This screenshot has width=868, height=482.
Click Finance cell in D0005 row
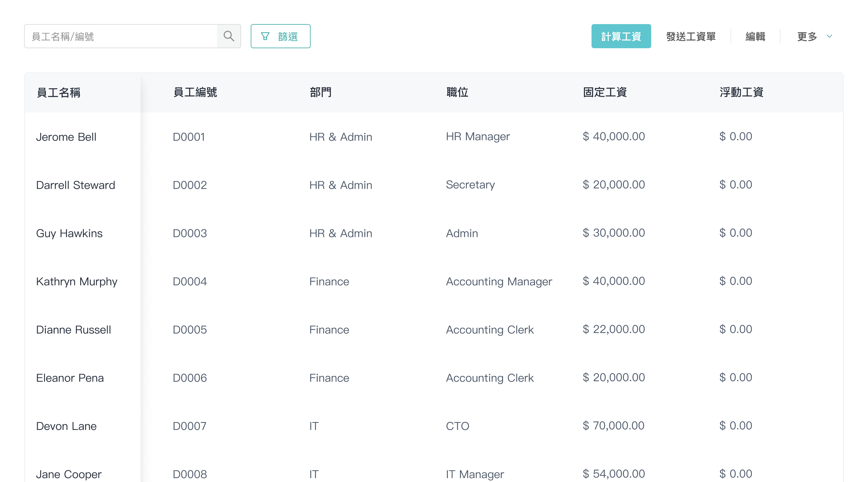(329, 330)
